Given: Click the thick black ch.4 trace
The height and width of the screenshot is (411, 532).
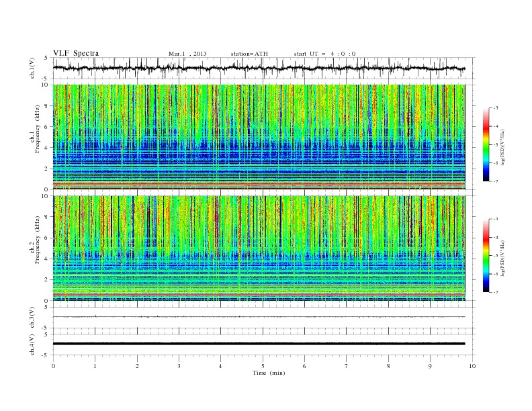Looking at the screenshot, I should click(259, 344).
